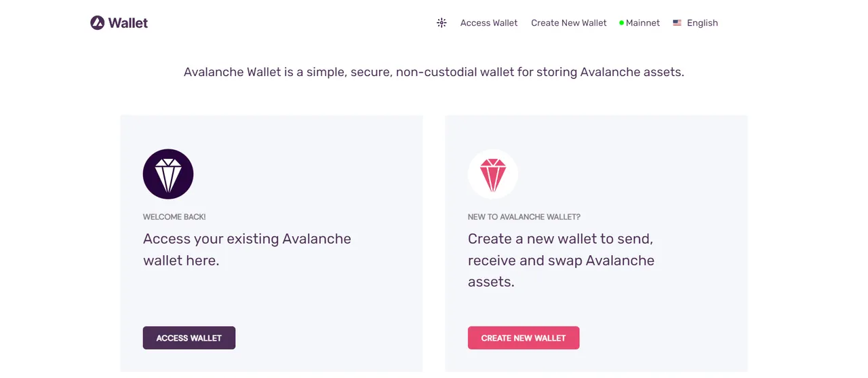This screenshot has height=378, width=868.
Task: Click the Avalanche Wallet tagline sentence
Action: (x=434, y=72)
